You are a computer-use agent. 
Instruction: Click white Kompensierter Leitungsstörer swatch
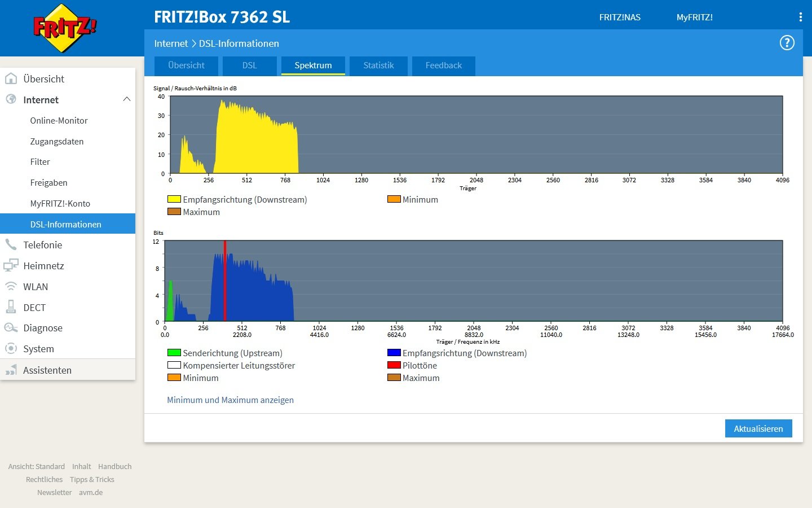coord(174,365)
